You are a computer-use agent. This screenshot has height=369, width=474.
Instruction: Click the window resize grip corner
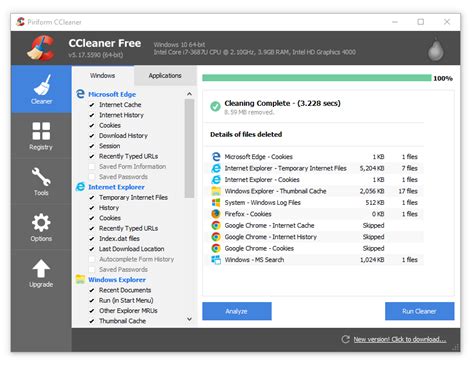pyautogui.click(x=456, y=348)
